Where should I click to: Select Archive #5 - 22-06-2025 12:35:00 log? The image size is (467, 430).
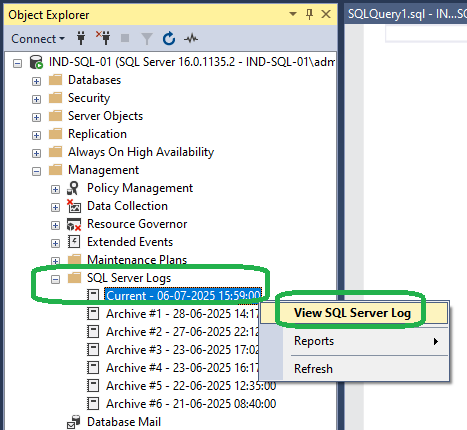tap(191, 386)
